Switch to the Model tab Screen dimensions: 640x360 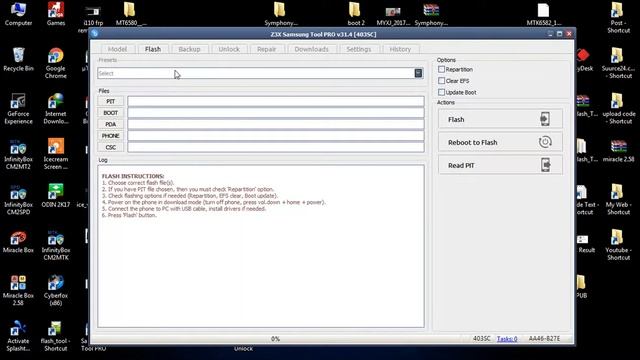[x=117, y=49]
